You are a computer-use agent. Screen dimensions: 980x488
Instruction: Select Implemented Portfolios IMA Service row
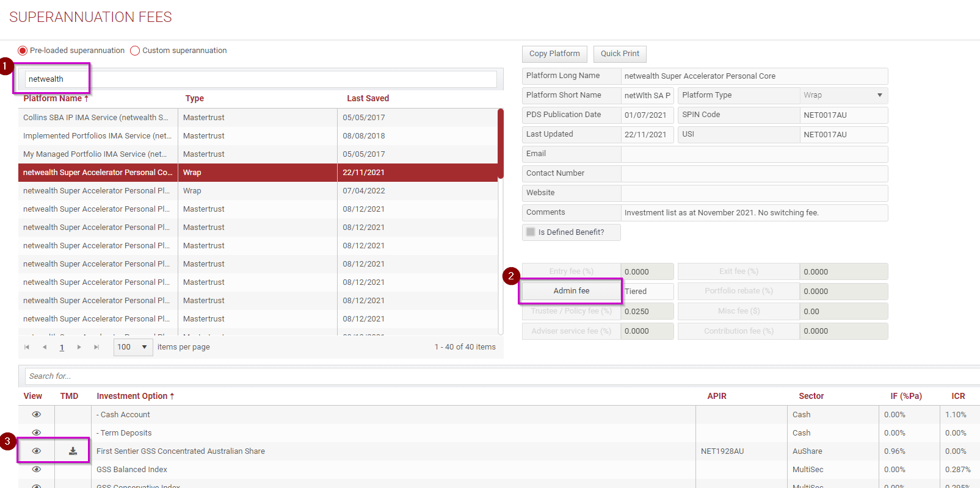click(x=258, y=136)
